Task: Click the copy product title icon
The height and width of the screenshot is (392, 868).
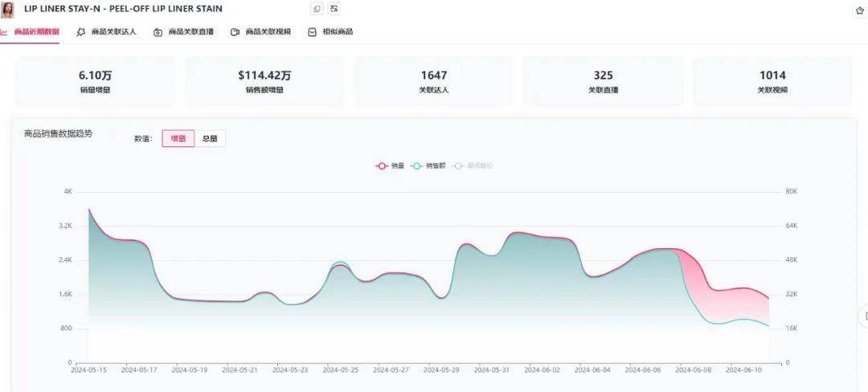Action: tap(317, 9)
